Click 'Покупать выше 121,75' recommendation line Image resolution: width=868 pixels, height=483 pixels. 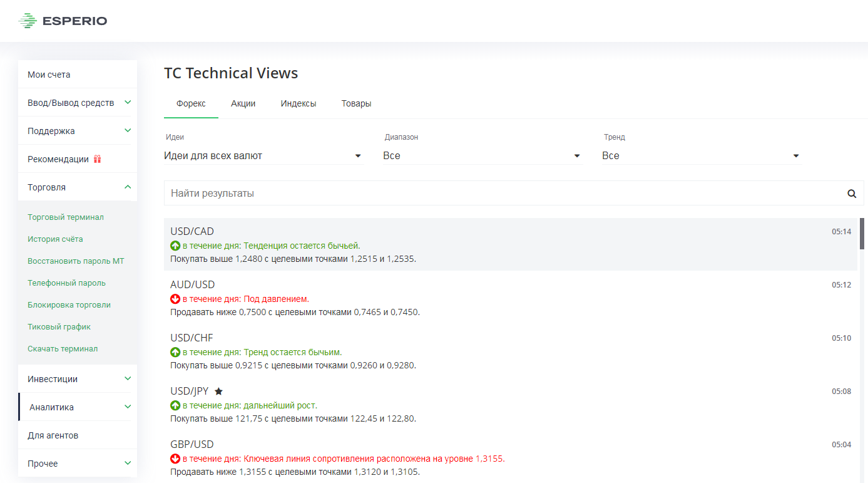pos(293,418)
